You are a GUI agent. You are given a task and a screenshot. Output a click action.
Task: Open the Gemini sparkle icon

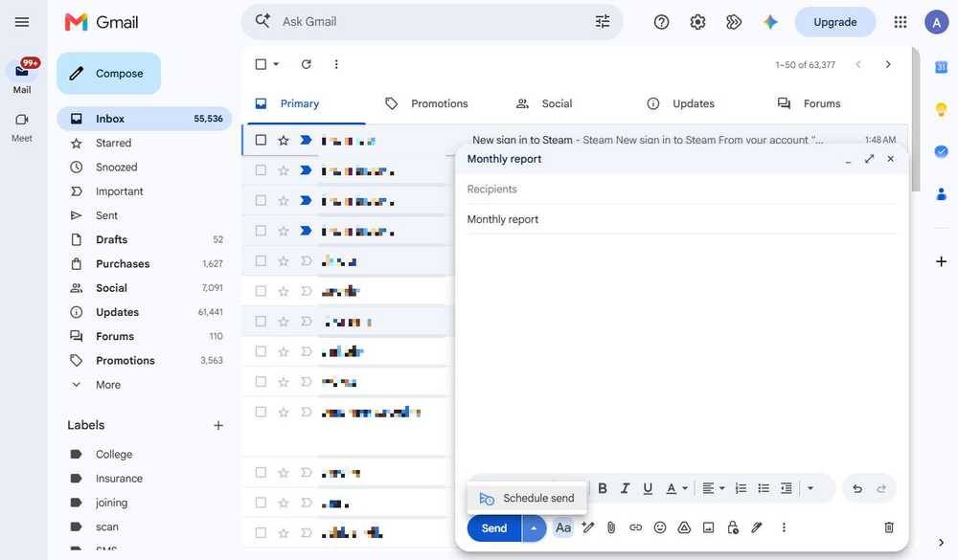[770, 22]
